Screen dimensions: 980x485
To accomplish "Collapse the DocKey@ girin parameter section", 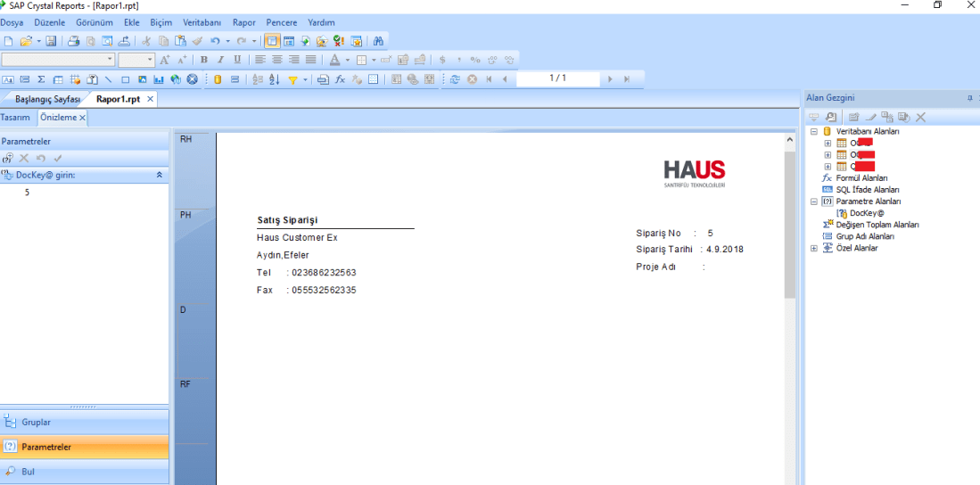I will pyautogui.click(x=159, y=175).
